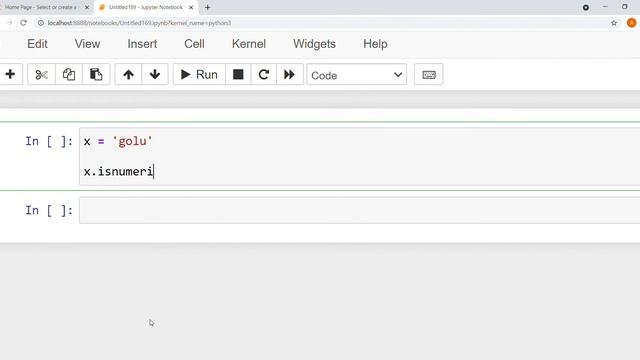Open the Help menu
The width and height of the screenshot is (640, 360).
(375, 44)
